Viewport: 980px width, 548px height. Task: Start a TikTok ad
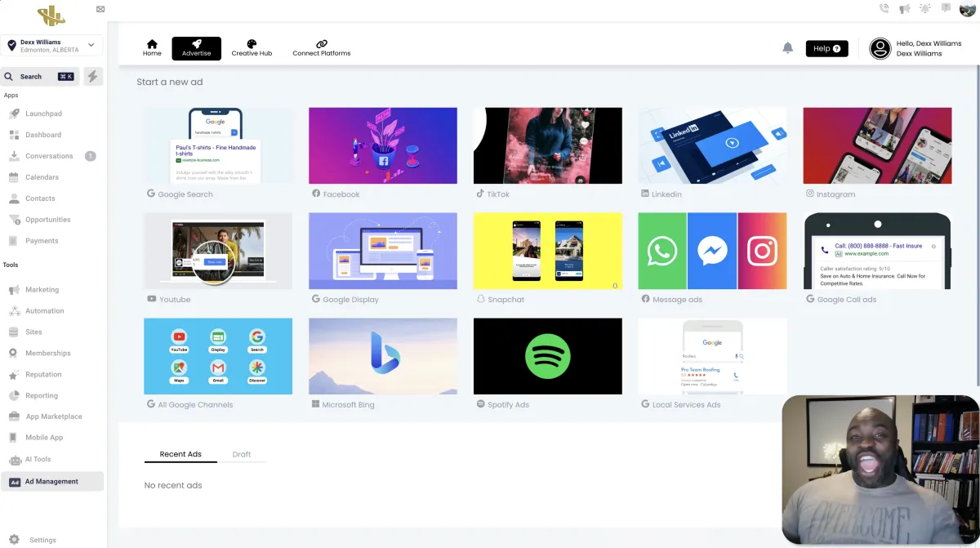click(548, 145)
